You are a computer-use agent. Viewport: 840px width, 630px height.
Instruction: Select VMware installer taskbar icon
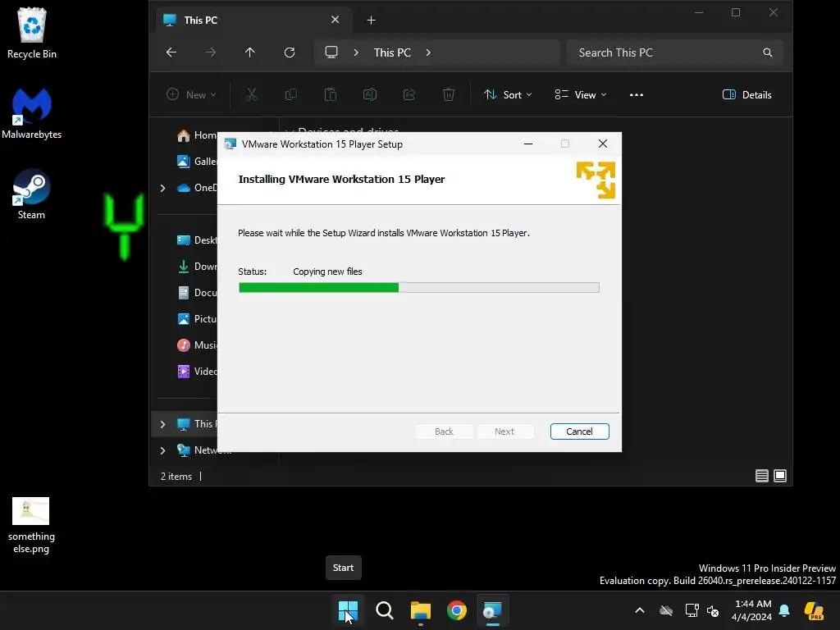pyautogui.click(x=493, y=610)
